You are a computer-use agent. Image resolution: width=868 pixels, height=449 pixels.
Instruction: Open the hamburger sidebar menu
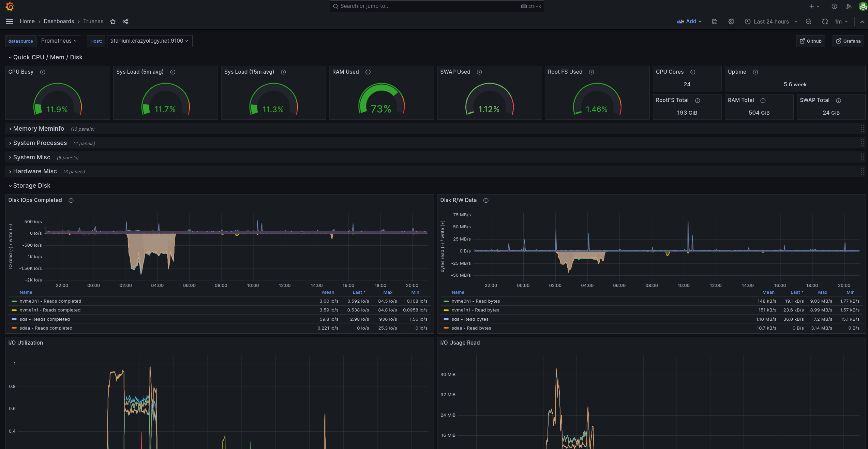tap(10, 21)
